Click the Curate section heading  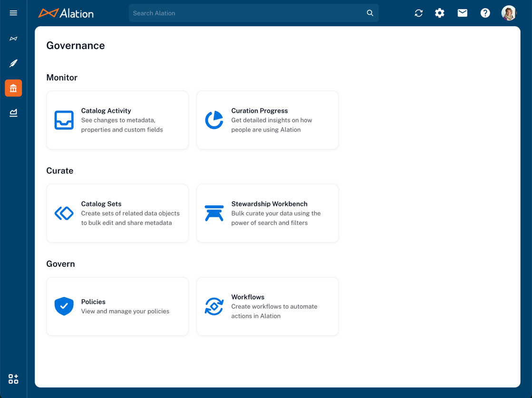click(60, 171)
